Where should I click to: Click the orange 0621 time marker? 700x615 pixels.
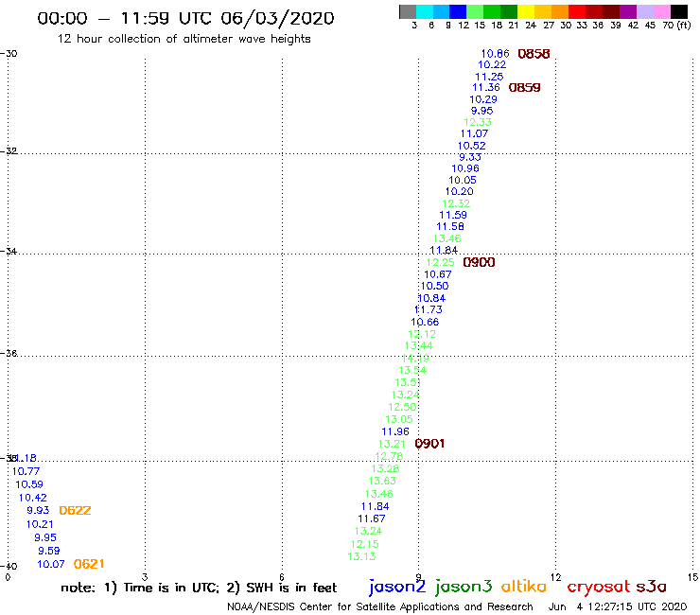click(x=89, y=564)
